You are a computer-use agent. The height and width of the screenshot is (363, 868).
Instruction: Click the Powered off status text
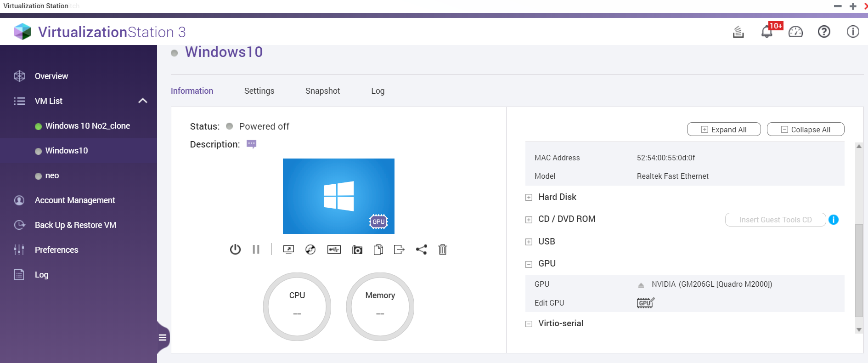pyautogui.click(x=264, y=126)
